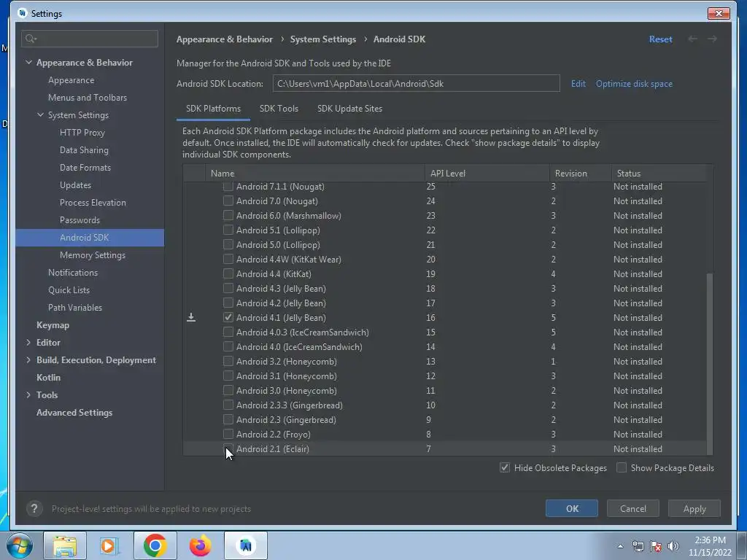Check Android 2.3 (Gingerbread) checkbox
Image resolution: width=747 pixels, height=560 pixels.
[x=228, y=419]
